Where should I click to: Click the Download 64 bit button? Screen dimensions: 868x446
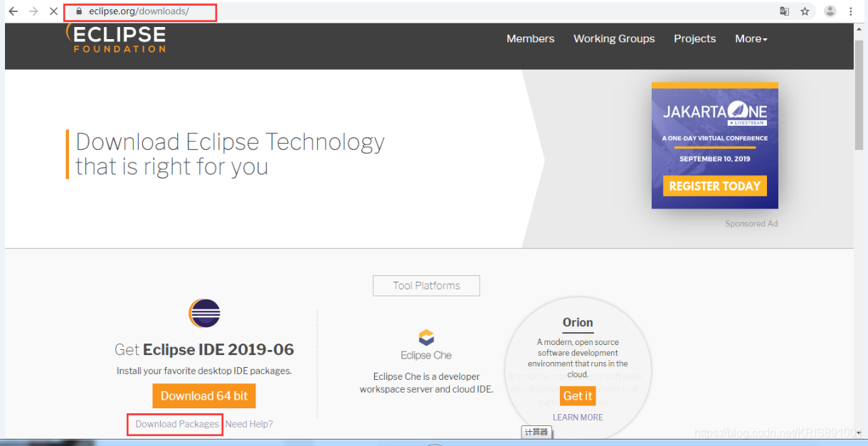204,396
